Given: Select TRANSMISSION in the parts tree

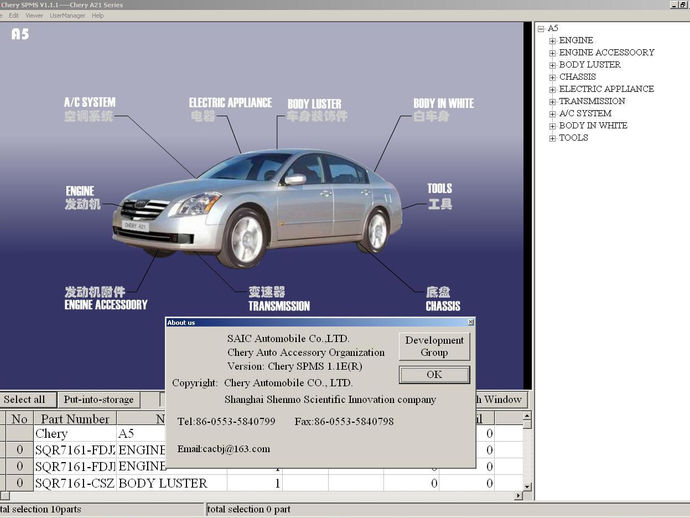Looking at the screenshot, I should [592, 101].
